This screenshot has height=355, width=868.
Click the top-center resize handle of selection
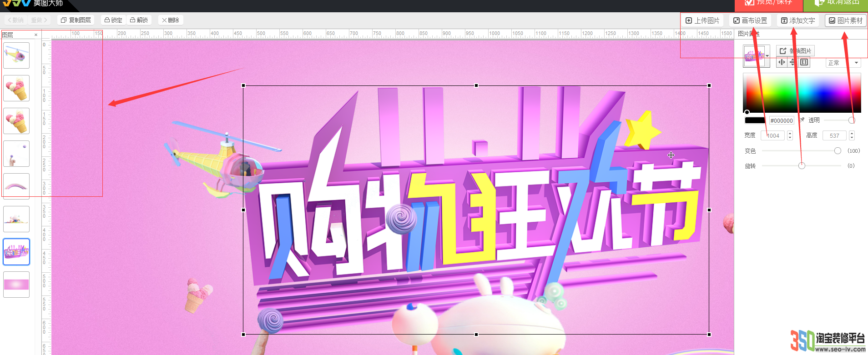point(476,85)
